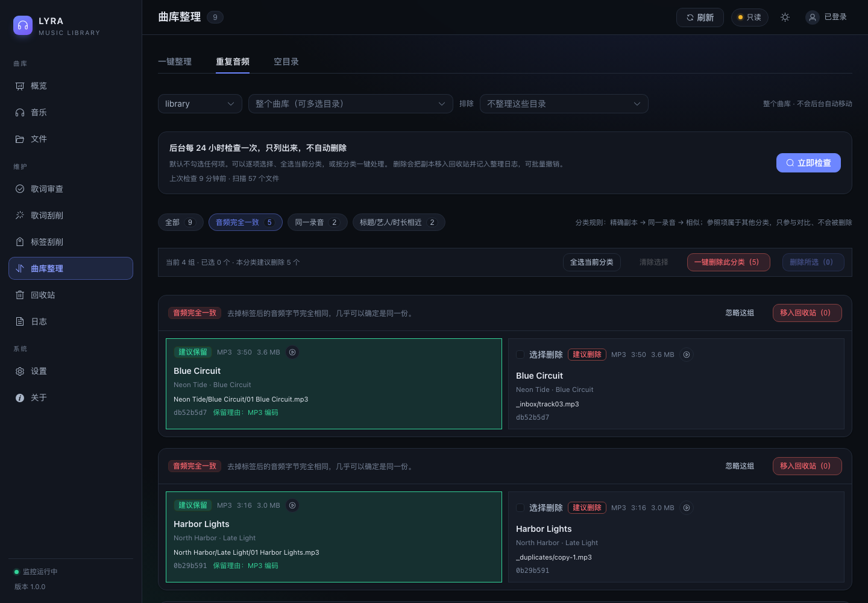Expand the 整个曲库 directory selector
This screenshot has height=603, width=868.
tap(350, 104)
